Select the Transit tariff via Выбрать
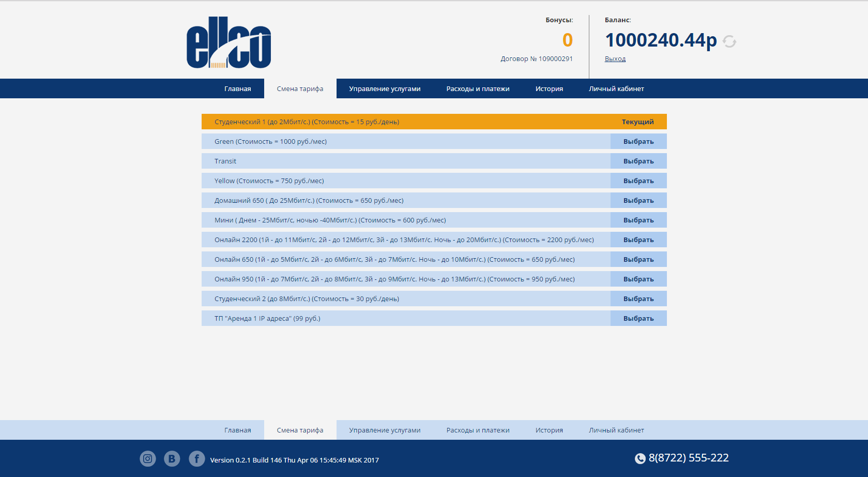Screen dimensions: 868x477 638,161
